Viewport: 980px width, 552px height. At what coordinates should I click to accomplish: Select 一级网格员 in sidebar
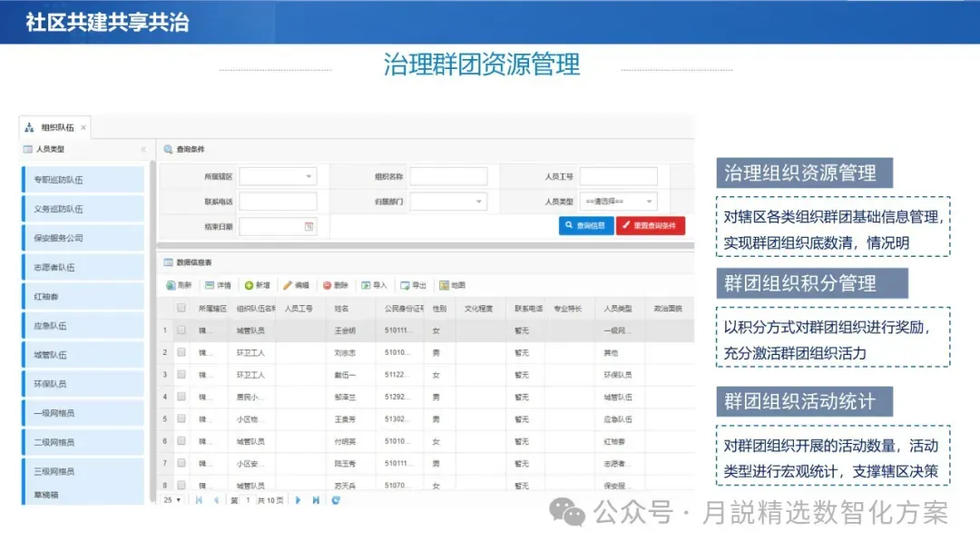83,413
